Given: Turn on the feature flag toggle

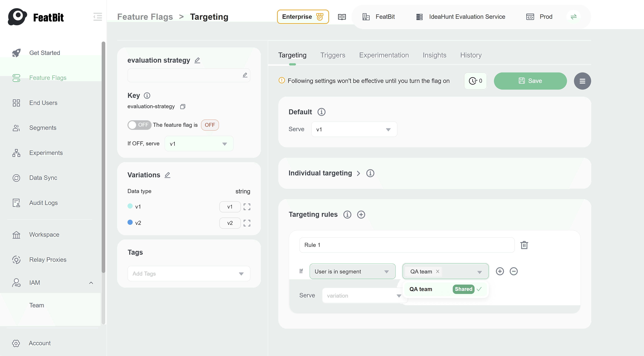Looking at the screenshot, I should coord(139,125).
